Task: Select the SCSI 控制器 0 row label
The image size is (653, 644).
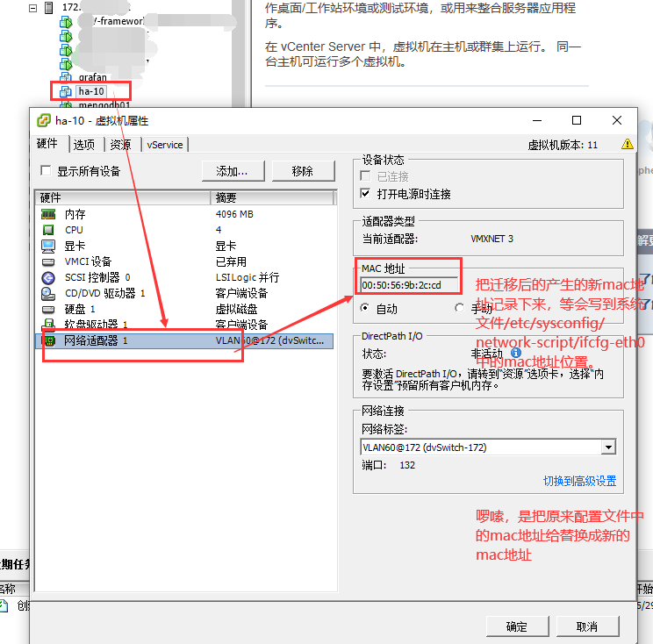Action: tap(97, 277)
